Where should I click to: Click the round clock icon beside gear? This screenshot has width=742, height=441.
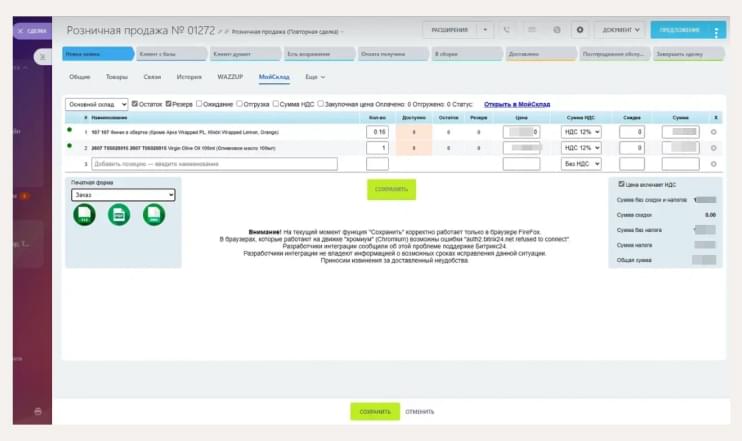pos(557,30)
